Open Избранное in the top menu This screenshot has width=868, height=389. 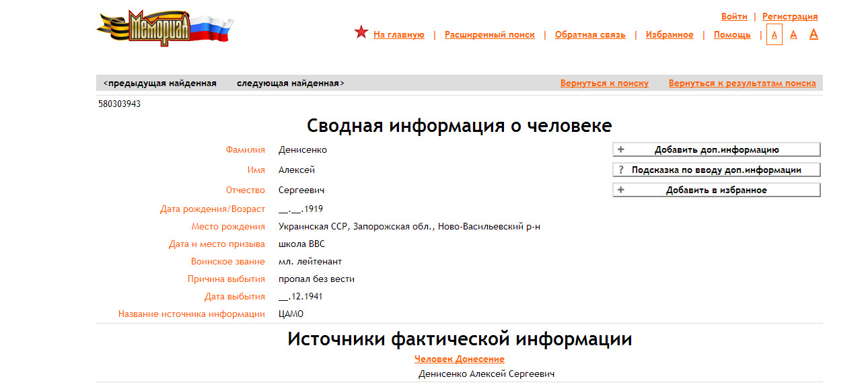pyautogui.click(x=669, y=35)
